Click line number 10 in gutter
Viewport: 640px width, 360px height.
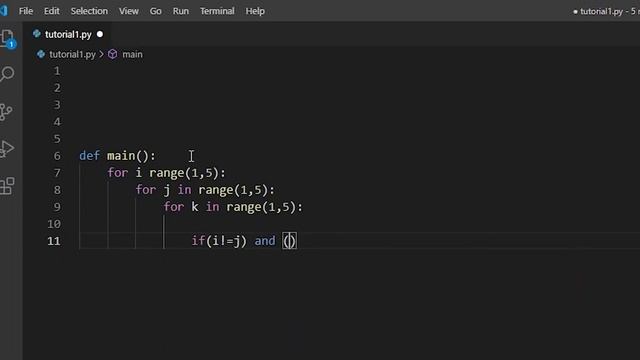[54, 224]
